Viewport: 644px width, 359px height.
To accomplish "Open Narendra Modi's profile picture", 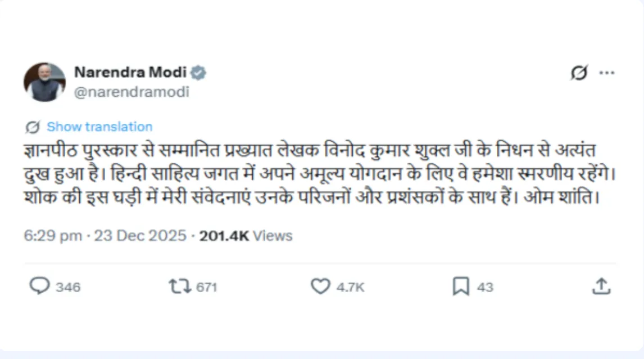I will pos(44,82).
